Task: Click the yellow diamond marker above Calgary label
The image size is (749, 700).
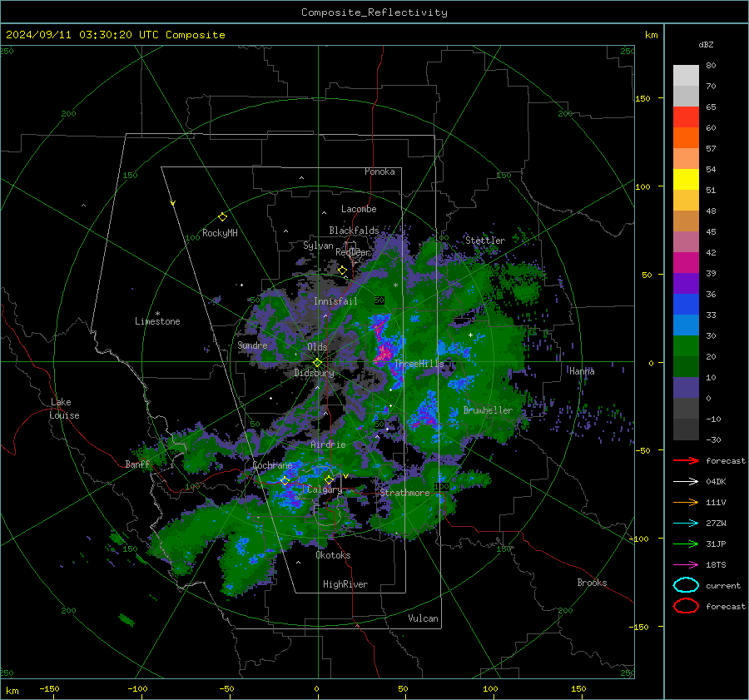Action: [x=329, y=479]
